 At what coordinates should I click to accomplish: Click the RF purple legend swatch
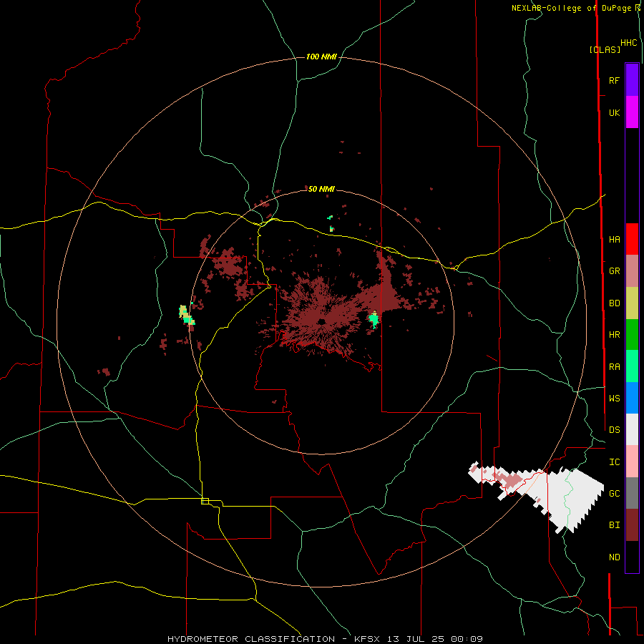[x=632, y=80]
